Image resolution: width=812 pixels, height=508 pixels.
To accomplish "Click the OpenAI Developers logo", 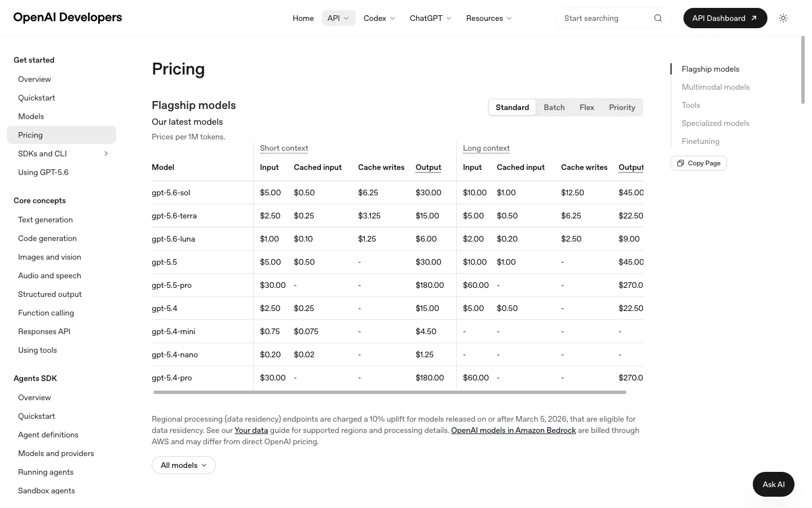I will pyautogui.click(x=68, y=17).
